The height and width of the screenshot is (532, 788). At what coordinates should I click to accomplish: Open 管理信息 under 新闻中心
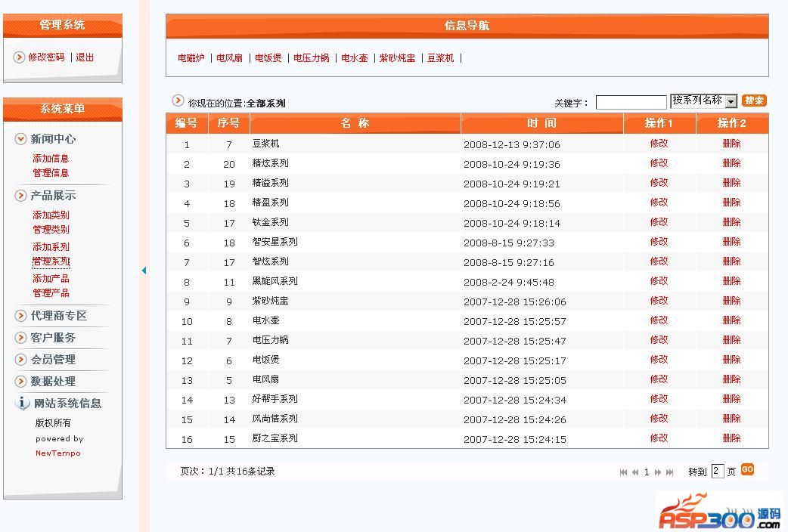(51, 173)
